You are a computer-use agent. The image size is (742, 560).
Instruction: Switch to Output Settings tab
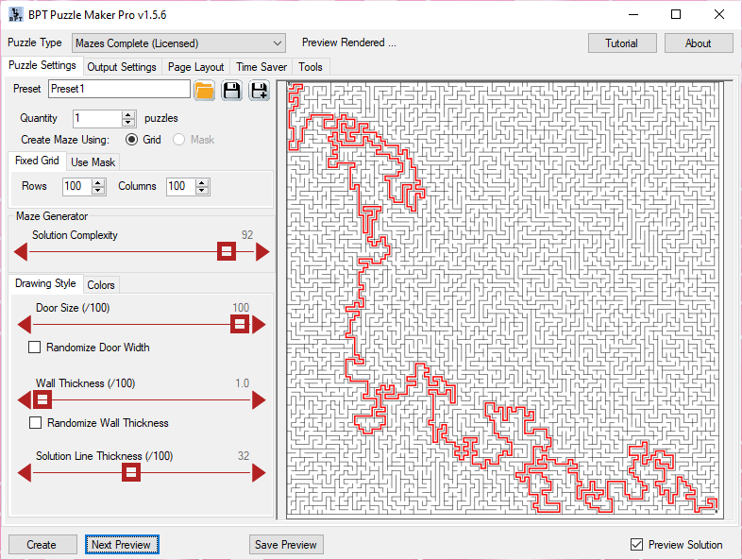click(122, 67)
